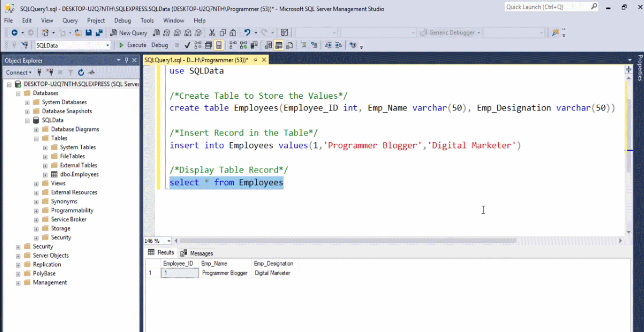Toggle Results to Grid option
This screenshot has width=644, height=332.
279,45
